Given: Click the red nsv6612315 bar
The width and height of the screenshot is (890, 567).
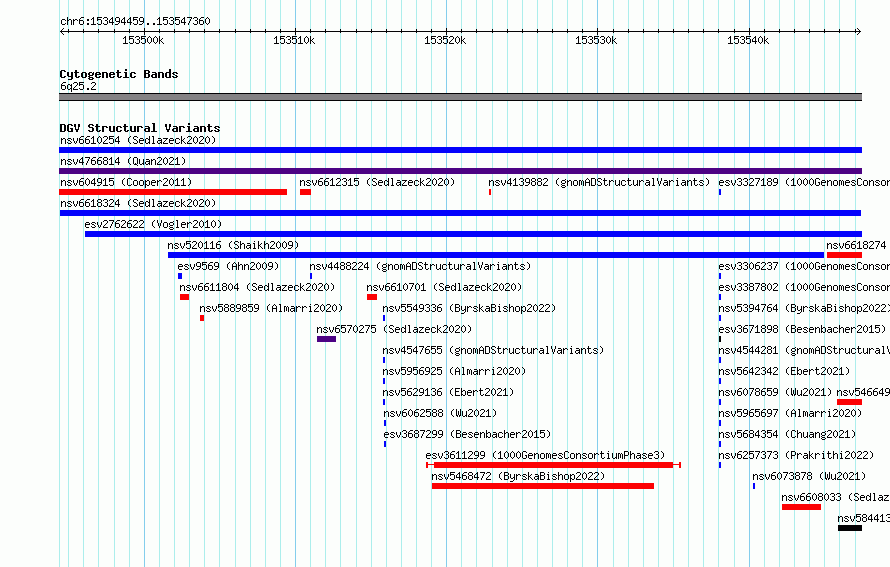Looking at the screenshot, I should pos(305,192).
